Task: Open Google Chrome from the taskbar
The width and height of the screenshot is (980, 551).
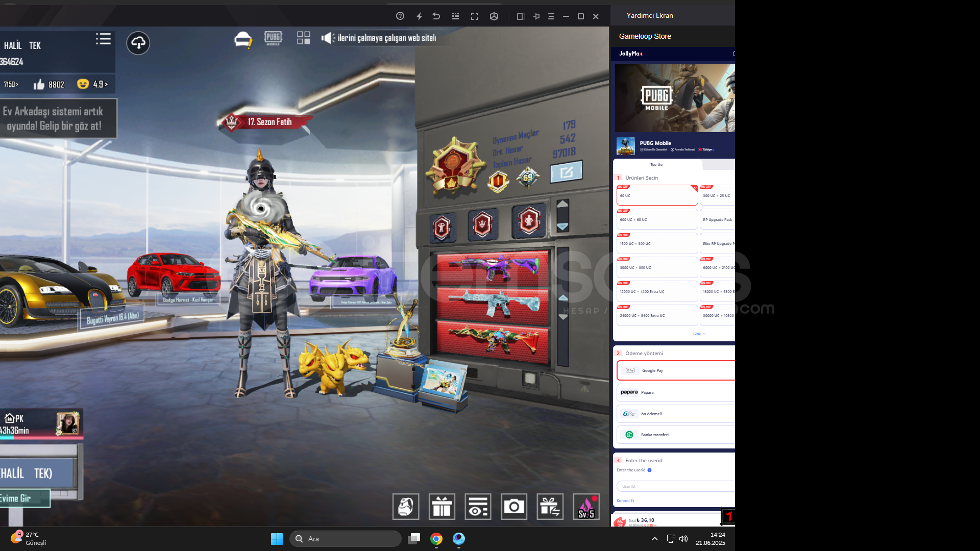Action: click(x=436, y=539)
